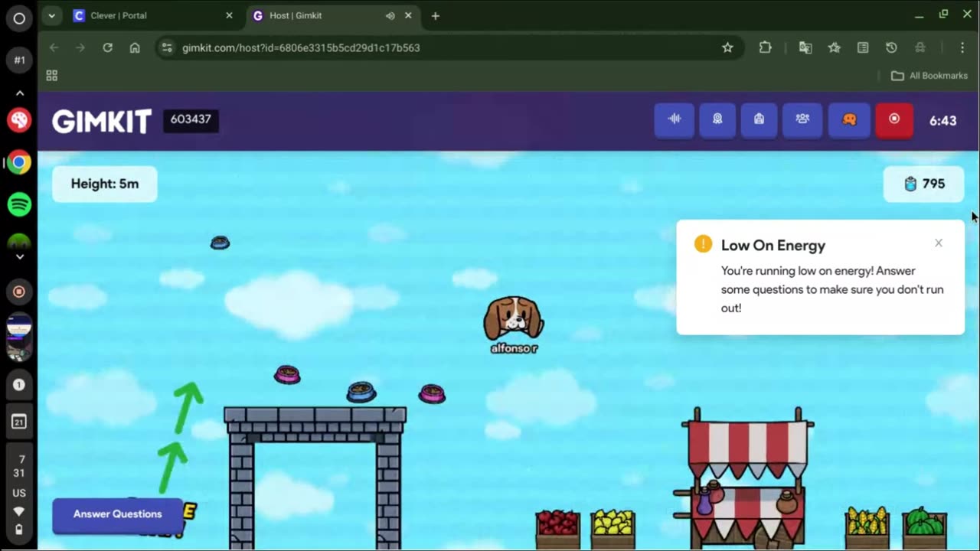Click the small blue bowl near the top left
Image resolution: width=980 pixels, height=551 pixels.
(x=220, y=243)
